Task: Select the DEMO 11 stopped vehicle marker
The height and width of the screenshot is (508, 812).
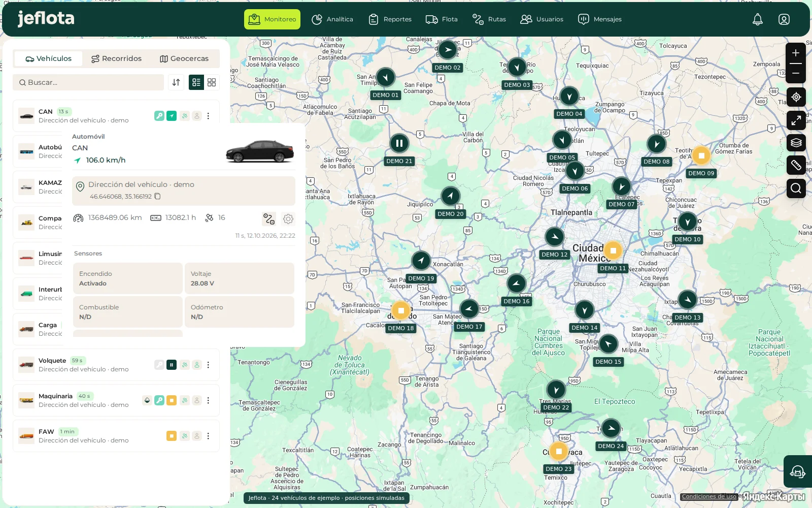Action: click(613, 250)
